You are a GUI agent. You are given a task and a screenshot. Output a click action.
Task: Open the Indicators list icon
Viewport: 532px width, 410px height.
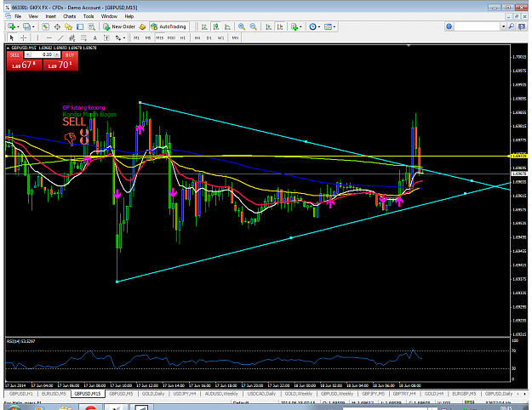click(x=295, y=26)
